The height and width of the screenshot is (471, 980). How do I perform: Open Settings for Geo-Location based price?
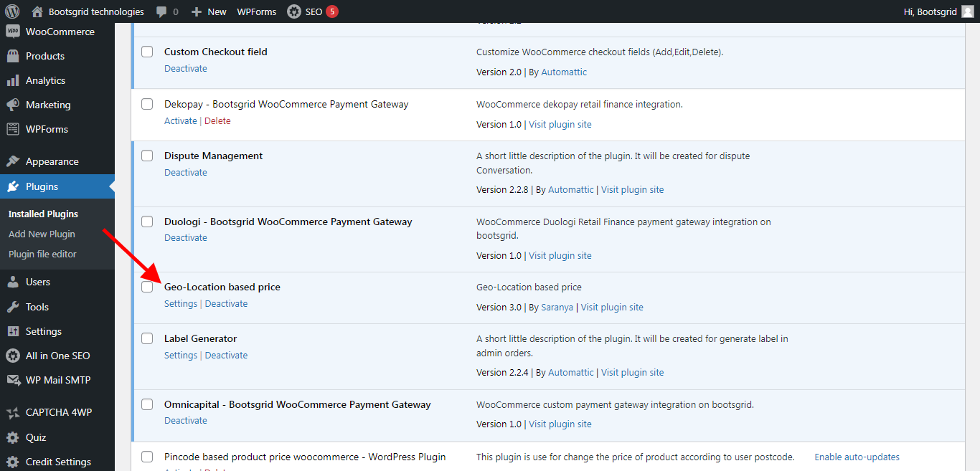point(181,304)
